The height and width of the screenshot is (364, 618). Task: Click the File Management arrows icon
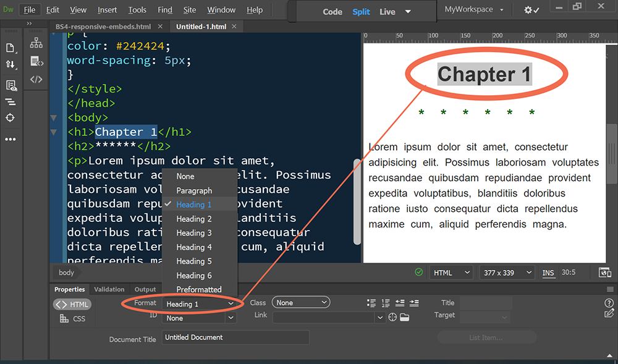11,64
